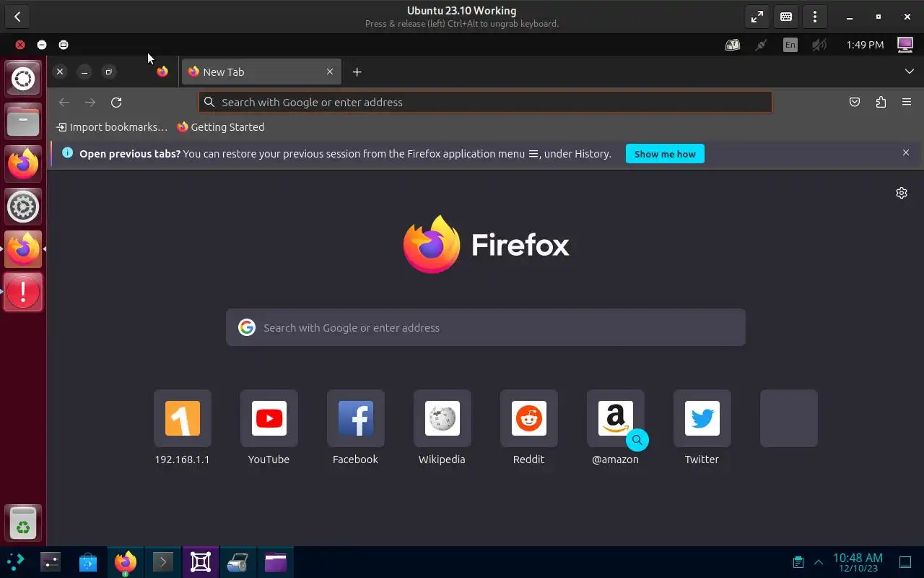Open Ubuntu logo icon in the dock
Screen dimensions: 924x578
click(x=23, y=78)
